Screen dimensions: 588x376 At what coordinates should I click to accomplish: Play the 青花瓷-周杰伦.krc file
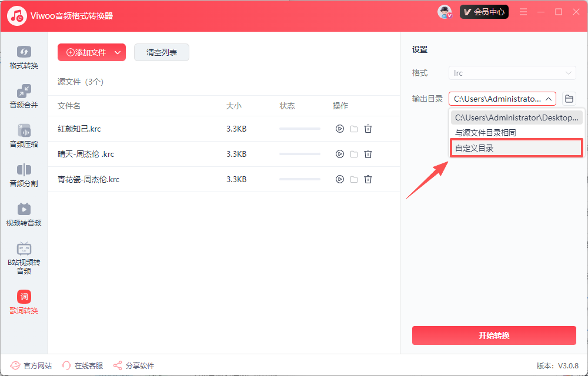pos(339,179)
